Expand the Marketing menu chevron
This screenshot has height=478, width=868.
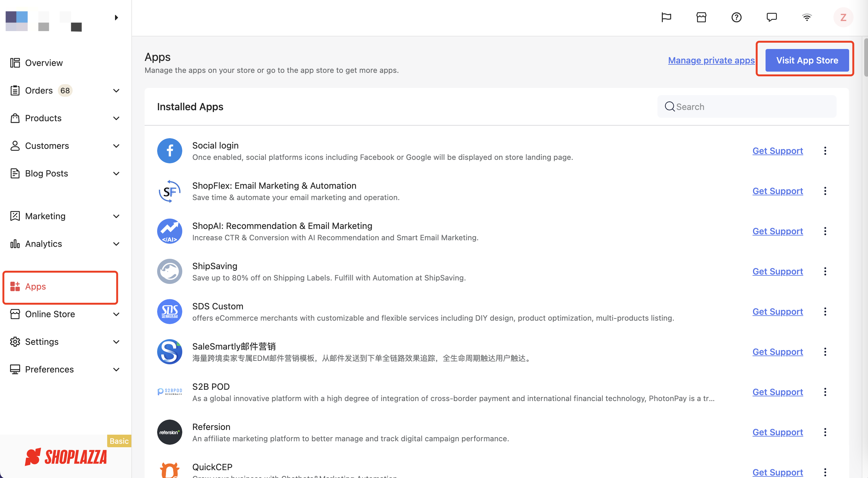[x=116, y=216]
